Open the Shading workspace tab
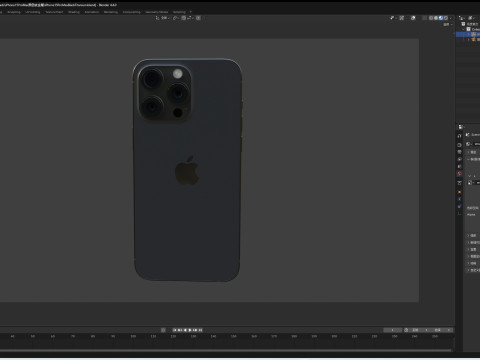This screenshot has width=480, height=360. tap(74, 12)
